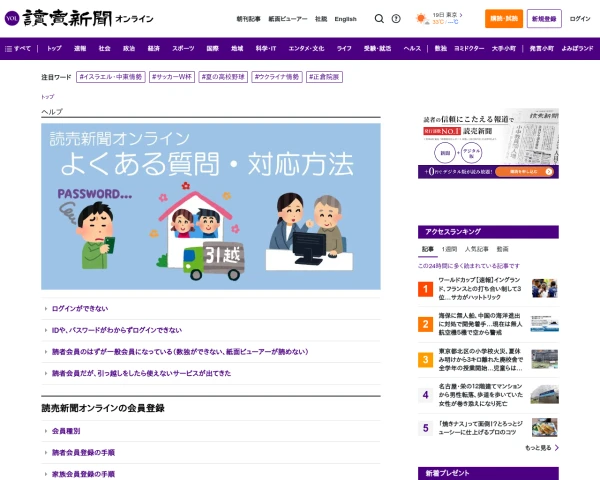Open 紙面ビューアー header link
The width and height of the screenshot is (600, 480).
[x=288, y=19]
